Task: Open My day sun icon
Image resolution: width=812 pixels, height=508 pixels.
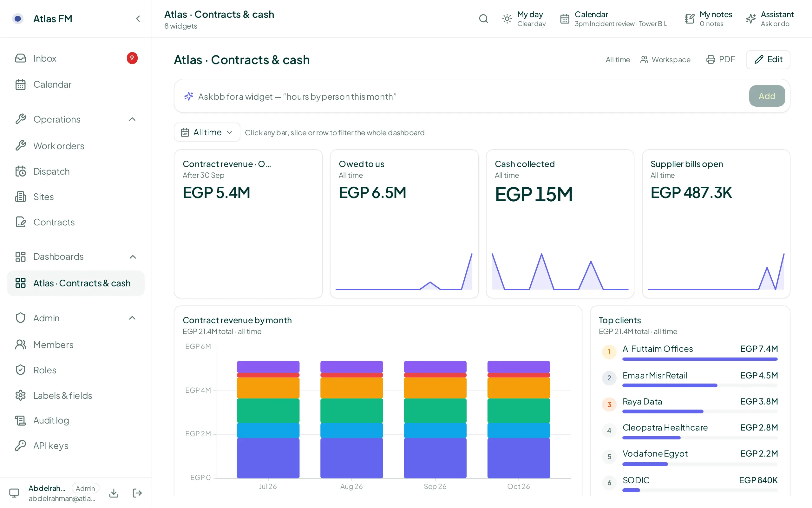Action: [x=507, y=19]
